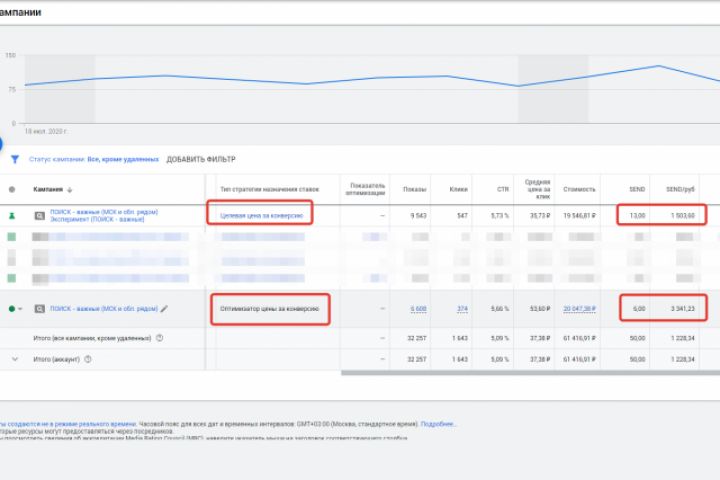Open the underlined clicks value 374

coord(462,309)
